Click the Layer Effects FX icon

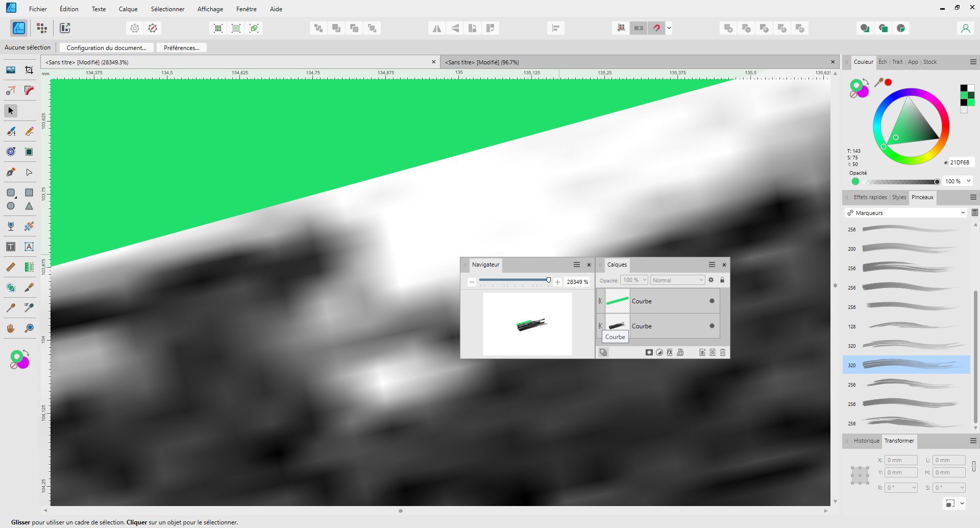(670, 352)
